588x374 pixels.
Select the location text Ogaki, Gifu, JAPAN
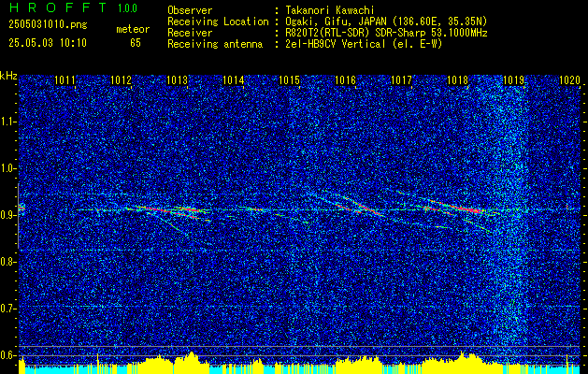pos(335,22)
